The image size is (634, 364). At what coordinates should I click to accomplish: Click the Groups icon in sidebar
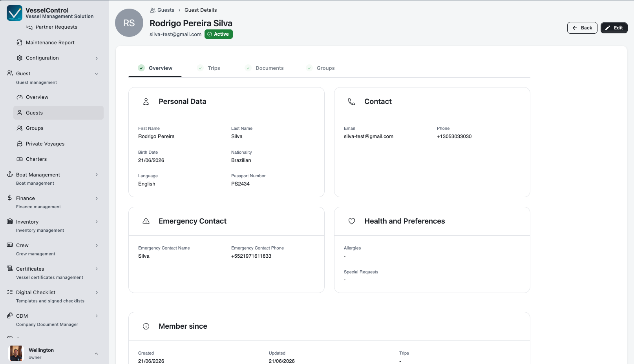(x=20, y=128)
